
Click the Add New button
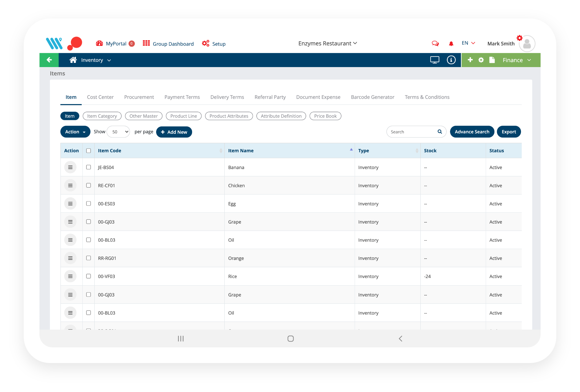174,132
